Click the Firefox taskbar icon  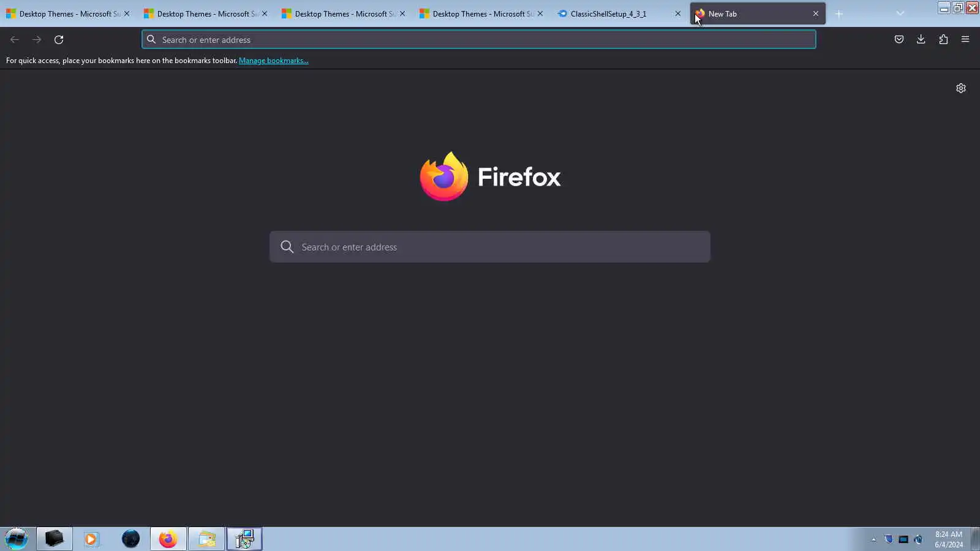click(x=168, y=539)
